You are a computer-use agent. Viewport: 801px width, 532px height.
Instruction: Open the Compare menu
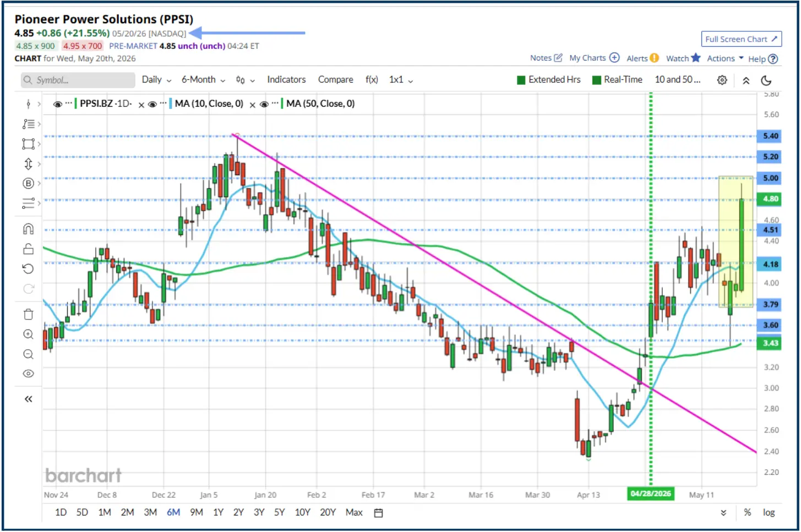[336, 80]
